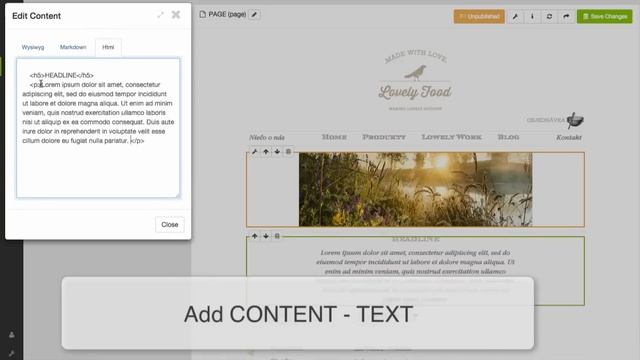The width and height of the screenshot is (640, 360).
Task: Move the image block down
Action: (277, 151)
